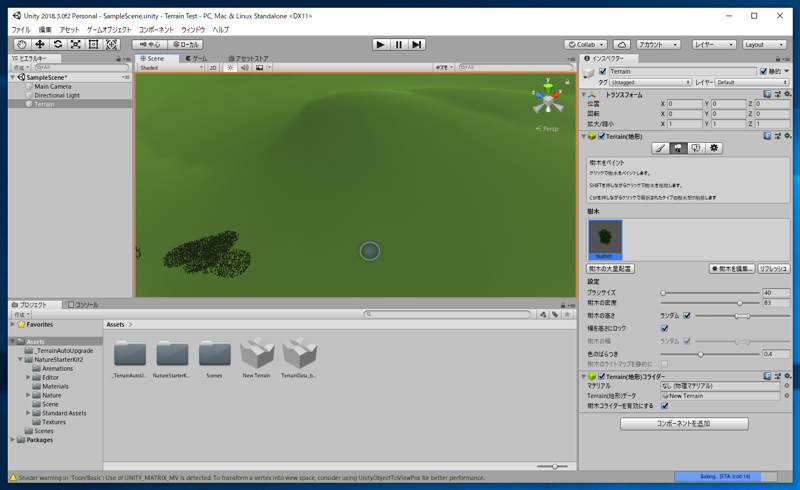Click the Add Component button
The height and width of the screenshot is (490, 800).
[684, 424]
